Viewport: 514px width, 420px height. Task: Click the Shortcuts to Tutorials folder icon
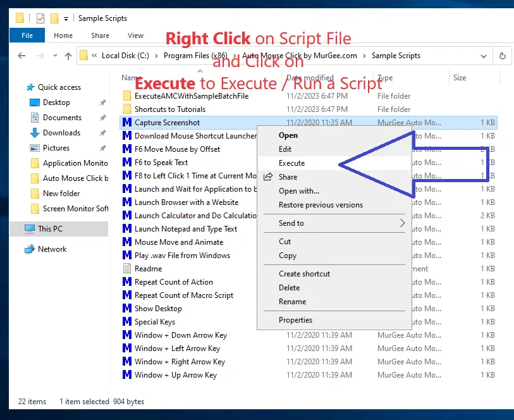tap(127, 109)
